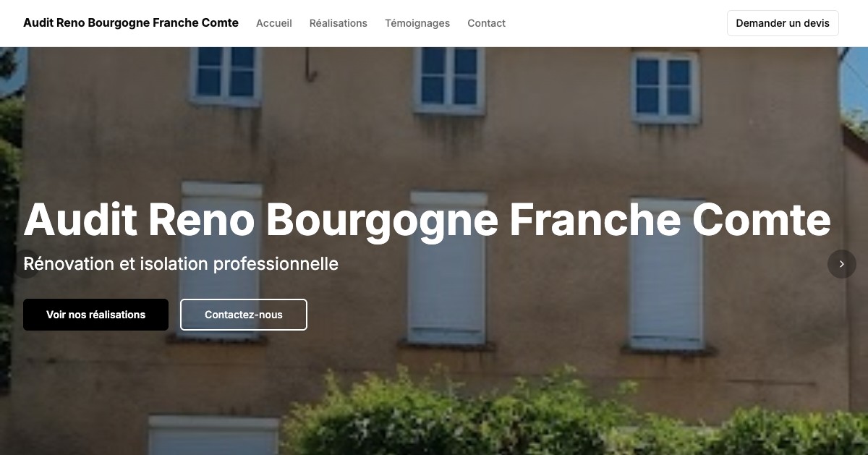Screen dimensions: 868x455
Task: Click the black Voir nos réalisations button
Action: (x=95, y=315)
